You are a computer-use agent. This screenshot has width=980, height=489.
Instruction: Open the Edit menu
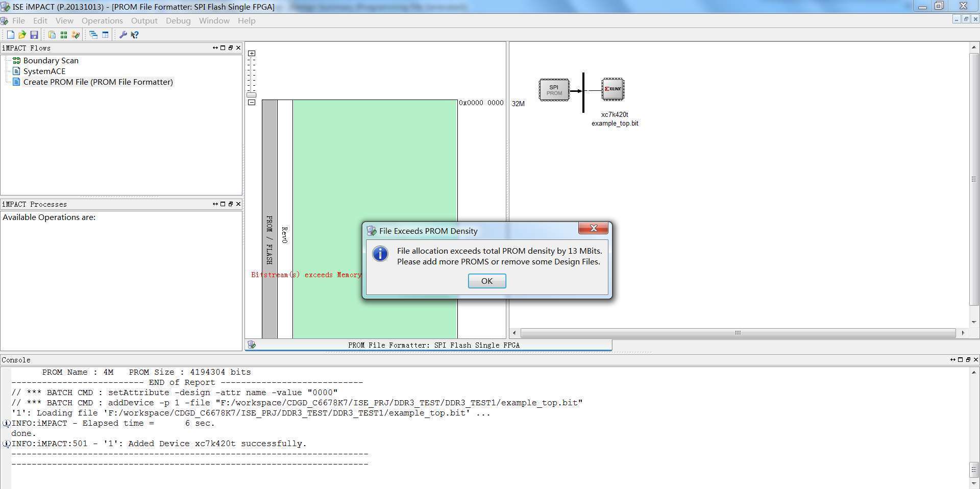tap(40, 21)
